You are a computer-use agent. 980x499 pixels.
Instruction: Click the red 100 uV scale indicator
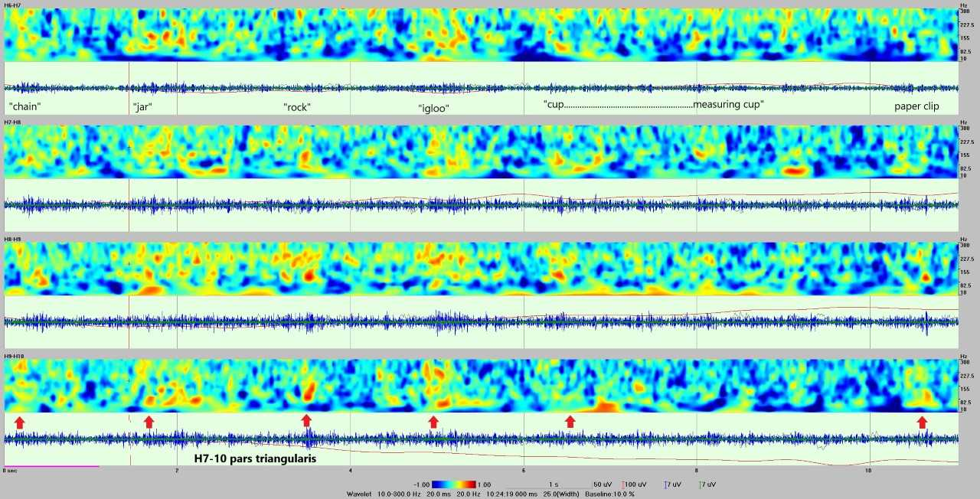click(x=632, y=485)
